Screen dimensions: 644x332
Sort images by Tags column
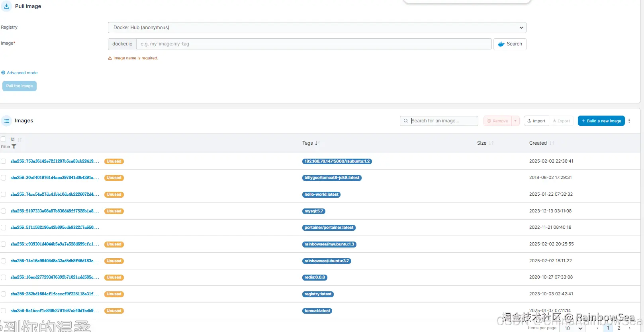point(318,143)
